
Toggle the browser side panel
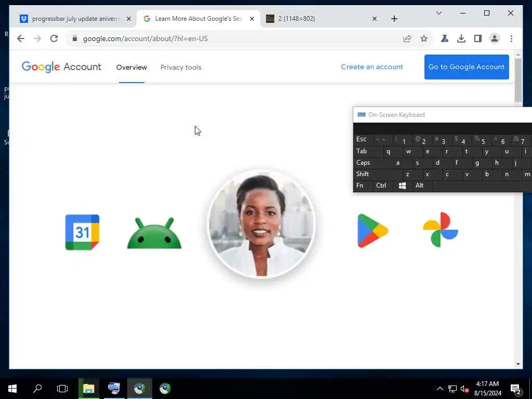coord(478,38)
